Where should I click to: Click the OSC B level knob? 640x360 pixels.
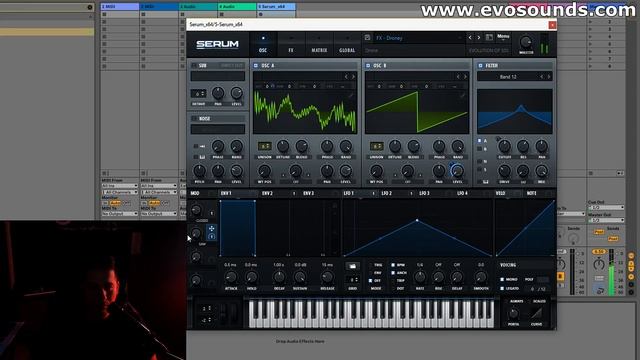coord(457,171)
